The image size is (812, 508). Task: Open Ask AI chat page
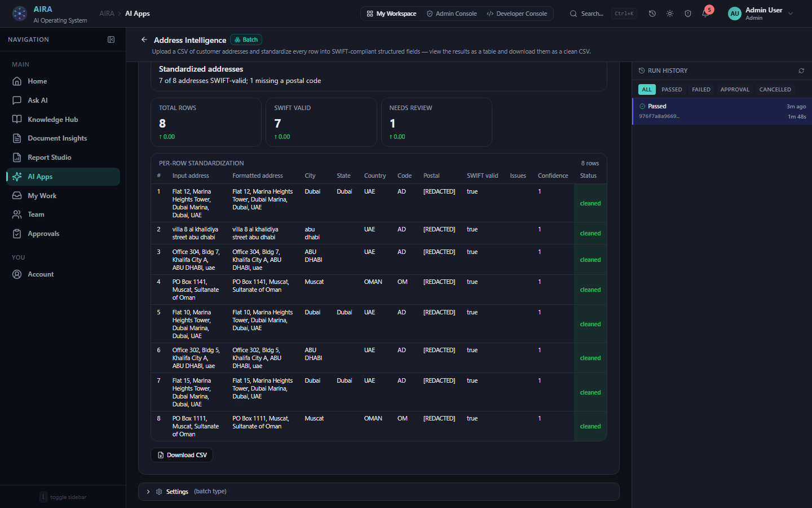pyautogui.click(x=63, y=100)
